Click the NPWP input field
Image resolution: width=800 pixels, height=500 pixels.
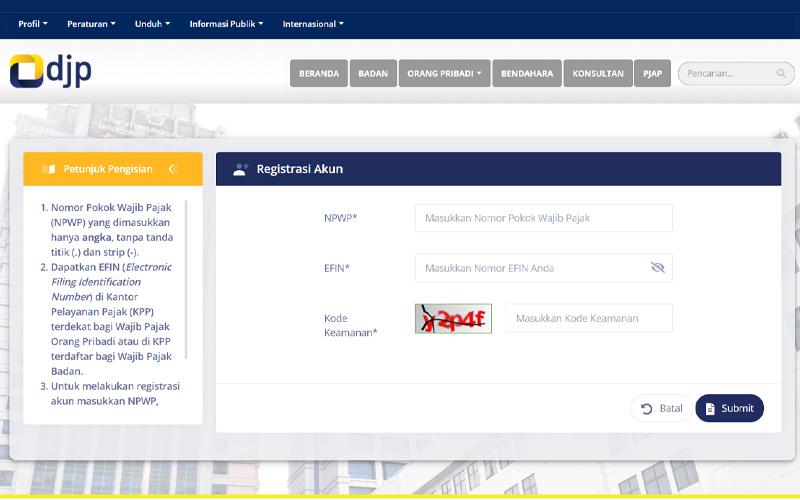click(543, 218)
